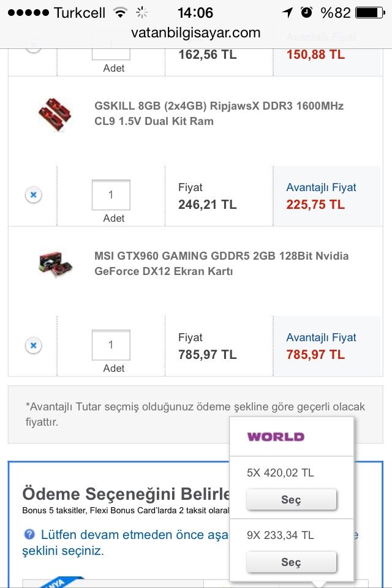Tap the 14:06 clock in status bar

pyautogui.click(x=195, y=13)
